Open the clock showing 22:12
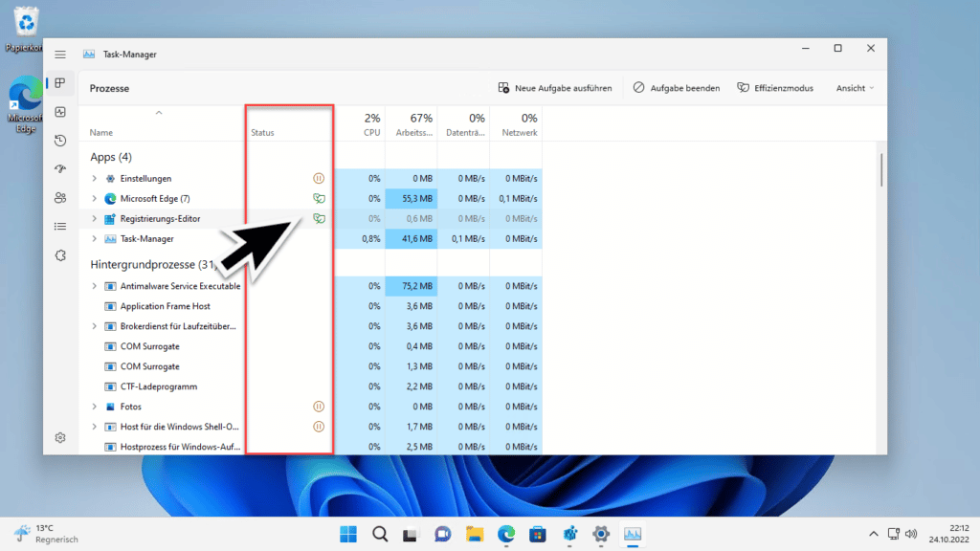The image size is (980, 551). 948,534
